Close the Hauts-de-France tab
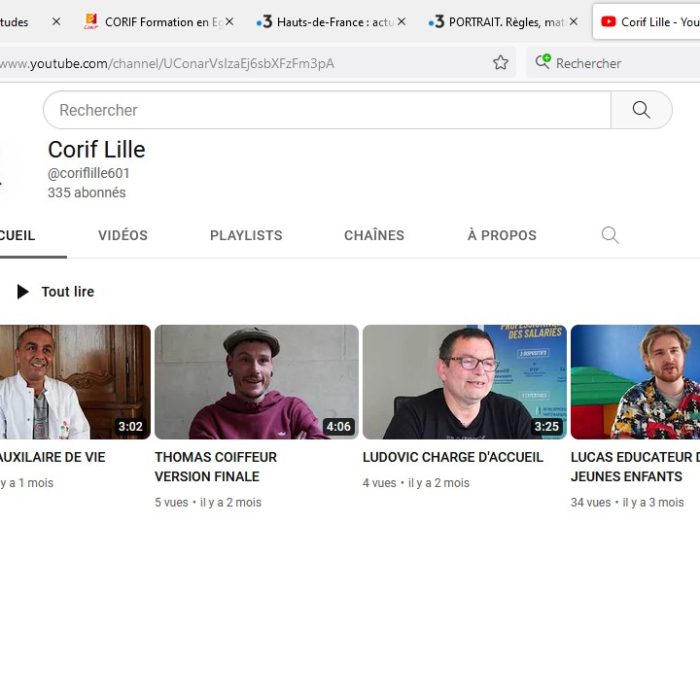The image size is (700, 700). point(401,21)
